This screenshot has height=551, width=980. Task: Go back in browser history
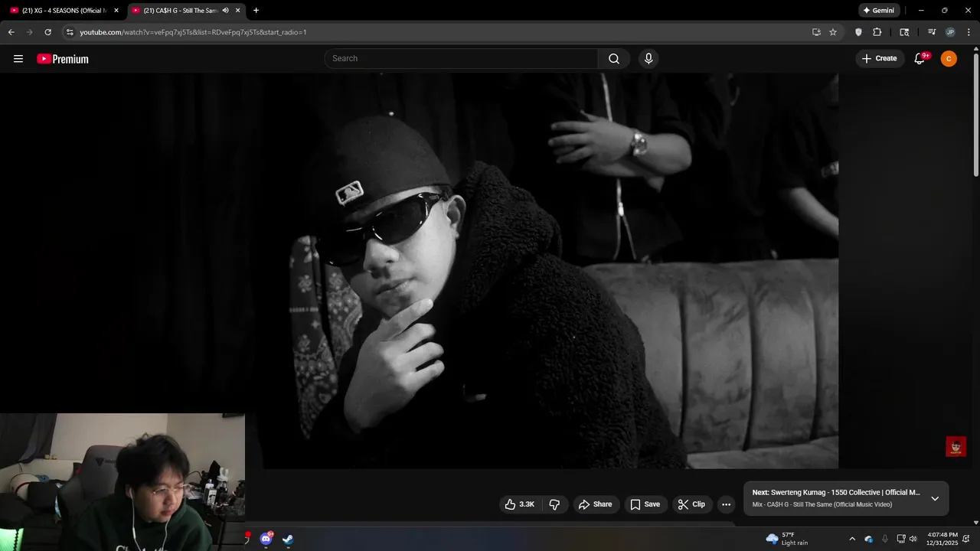click(x=11, y=32)
